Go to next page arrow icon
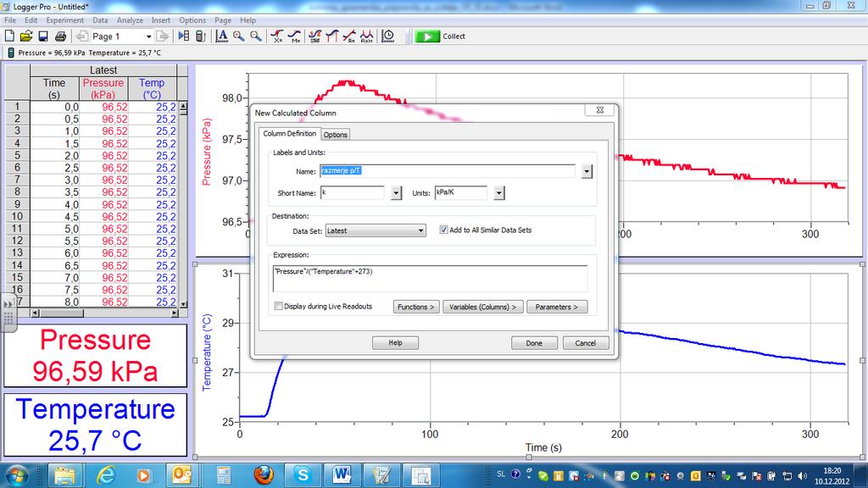 162,36
